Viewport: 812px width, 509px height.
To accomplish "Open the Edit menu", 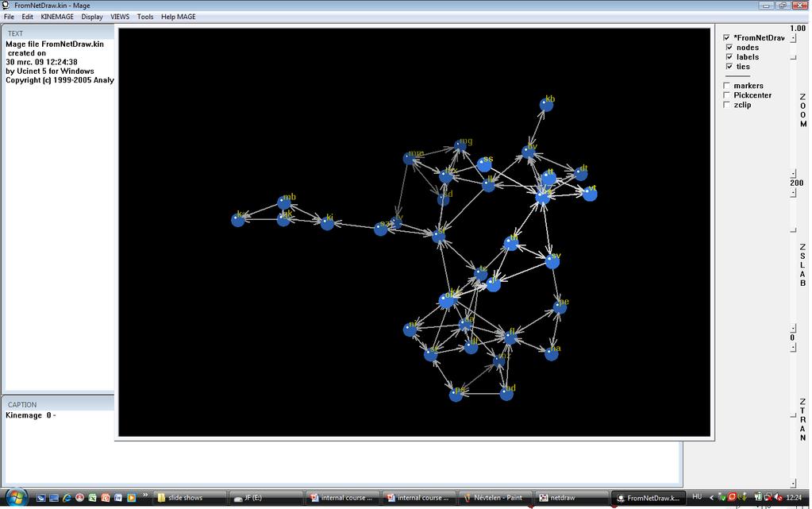I will pyautogui.click(x=28, y=17).
